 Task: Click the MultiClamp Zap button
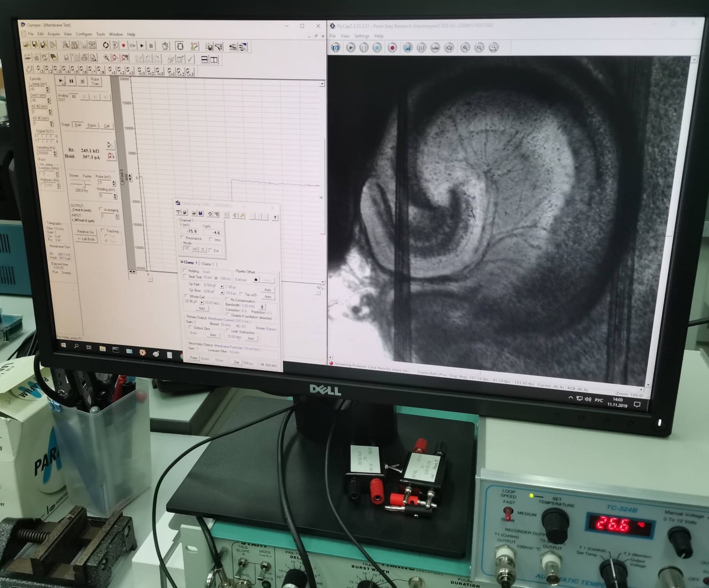[236, 362]
